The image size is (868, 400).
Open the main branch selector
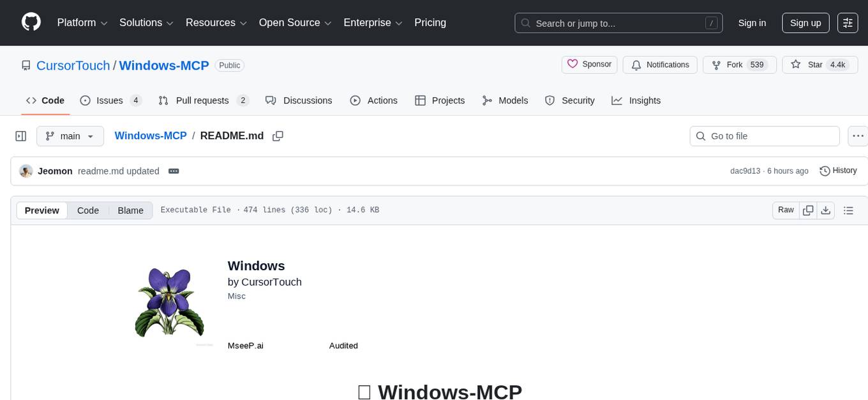click(70, 135)
